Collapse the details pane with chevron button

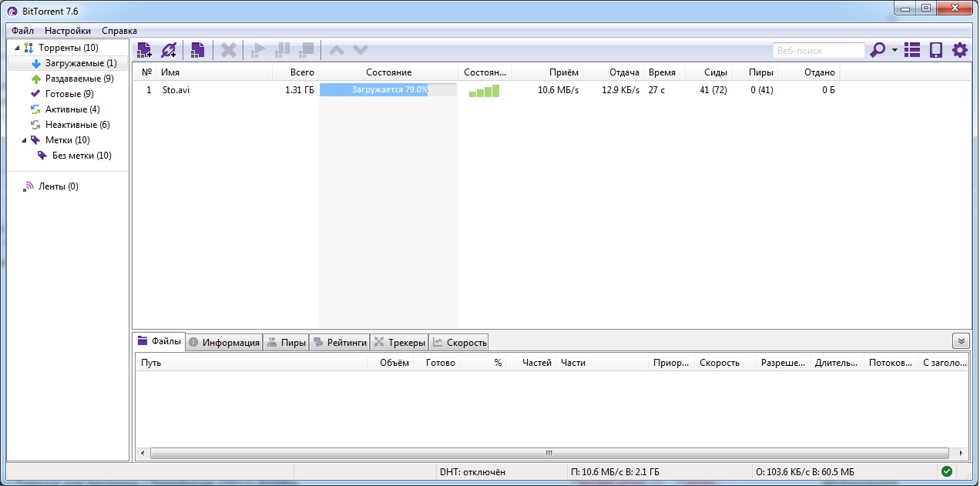960,341
